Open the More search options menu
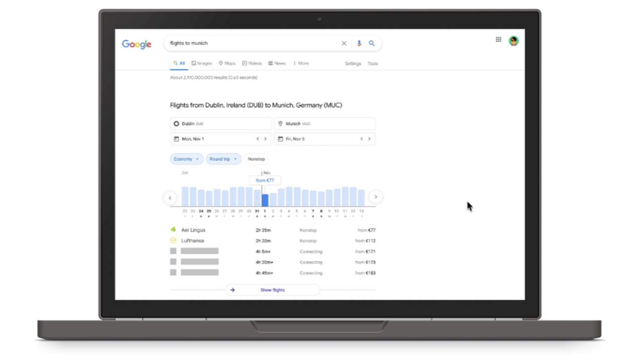 pos(301,63)
